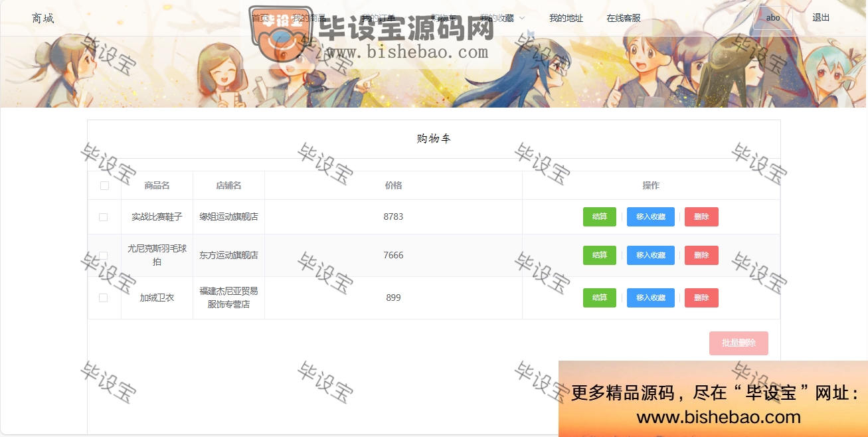This screenshot has width=868, height=437.
Task: Click 结算 for 实战比赛鞋子
Action: [600, 217]
